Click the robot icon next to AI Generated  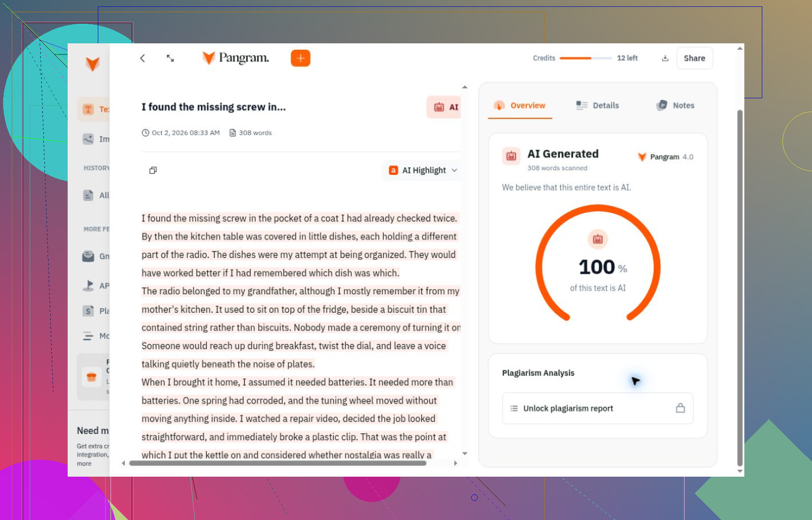[x=511, y=156]
